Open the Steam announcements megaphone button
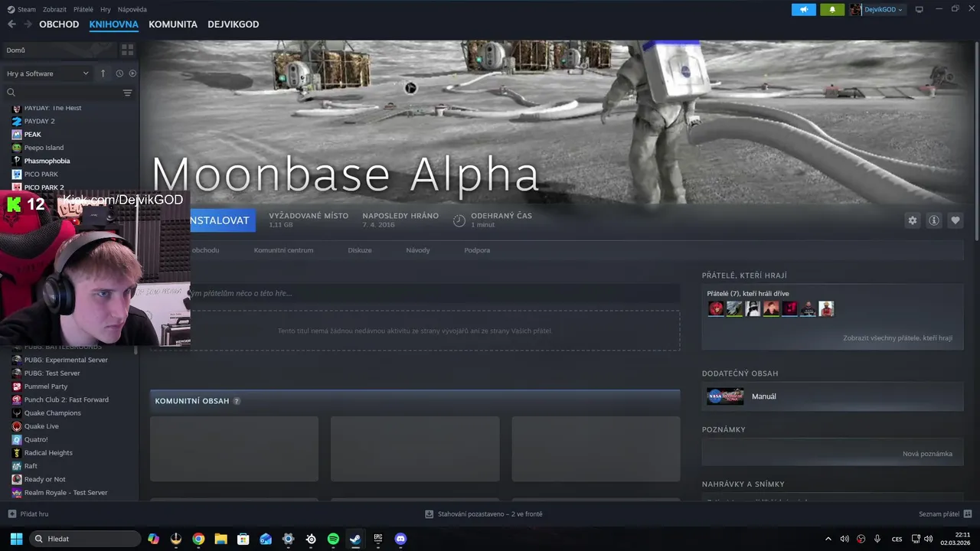 pos(804,9)
